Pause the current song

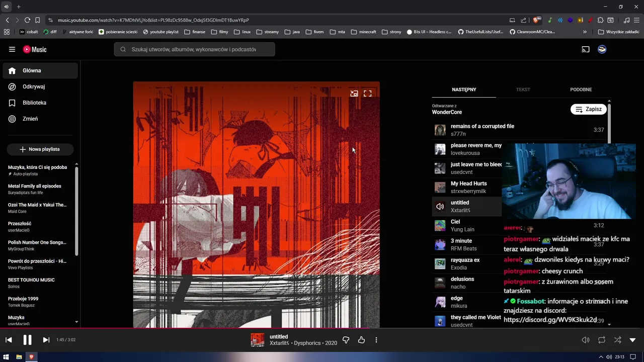click(27, 340)
